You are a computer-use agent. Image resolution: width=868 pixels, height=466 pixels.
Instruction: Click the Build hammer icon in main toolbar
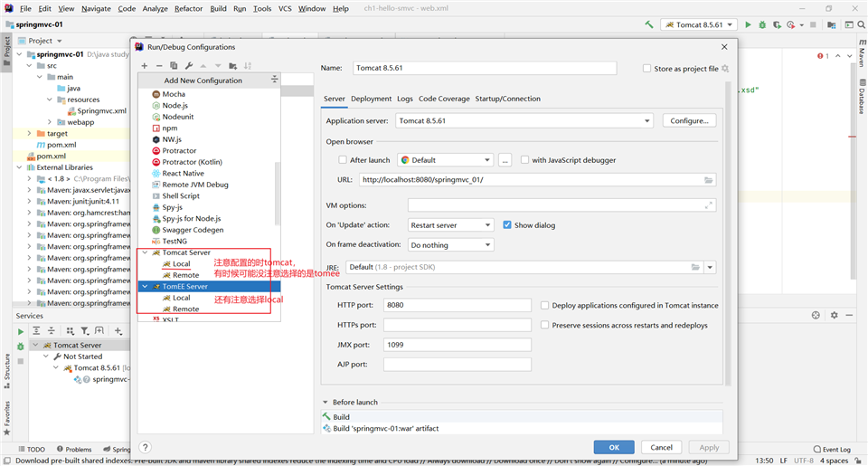[x=649, y=25]
